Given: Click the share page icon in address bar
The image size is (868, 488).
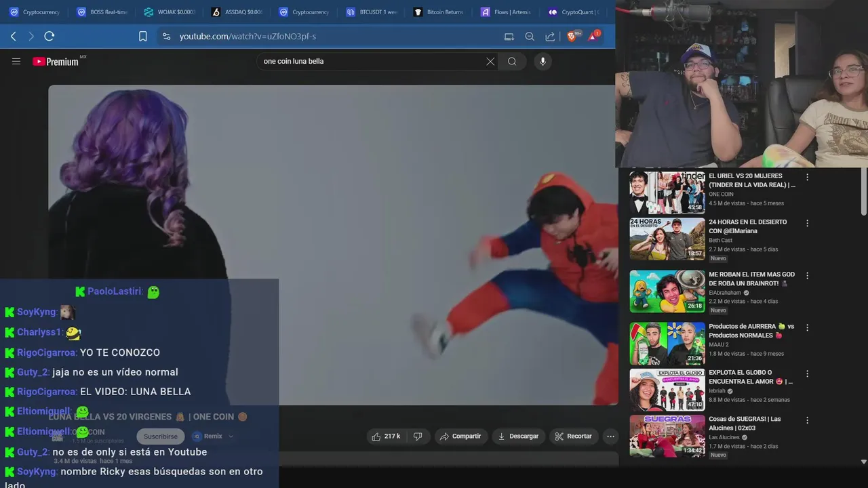Looking at the screenshot, I should (550, 37).
